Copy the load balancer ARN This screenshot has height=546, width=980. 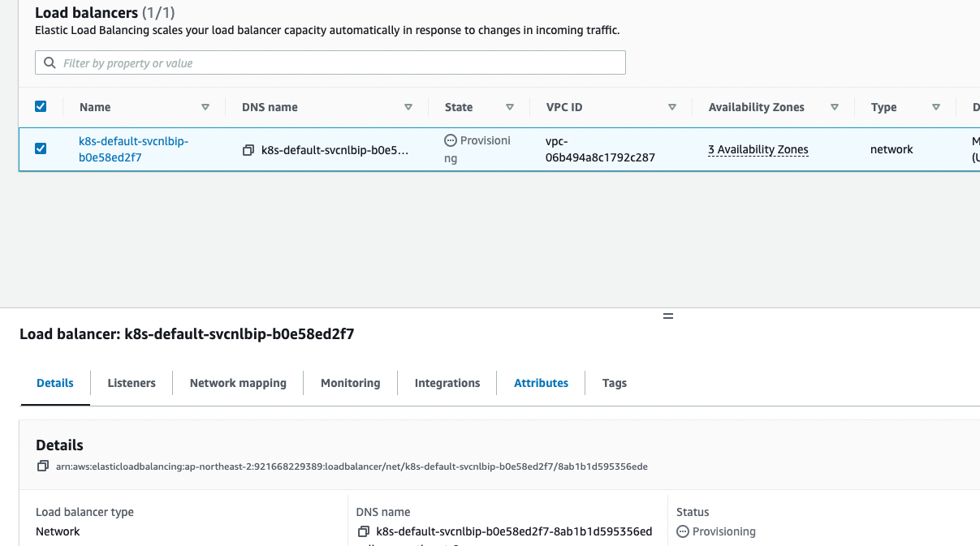coord(42,466)
